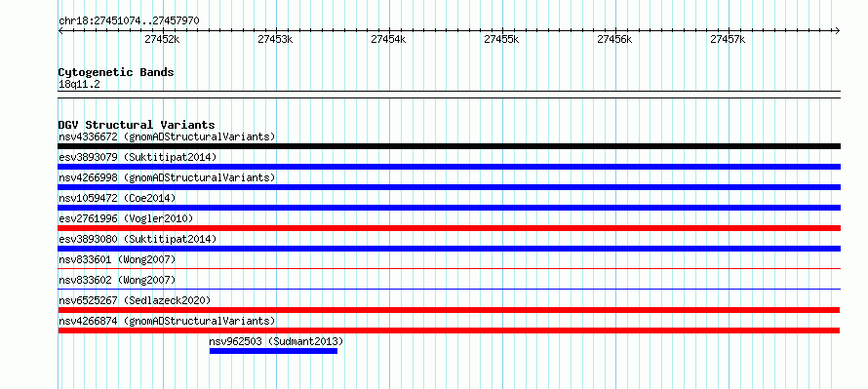This screenshot has height=389, width=868.
Task: Click the DGV Structural Variants track title
Action: [137, 125]
